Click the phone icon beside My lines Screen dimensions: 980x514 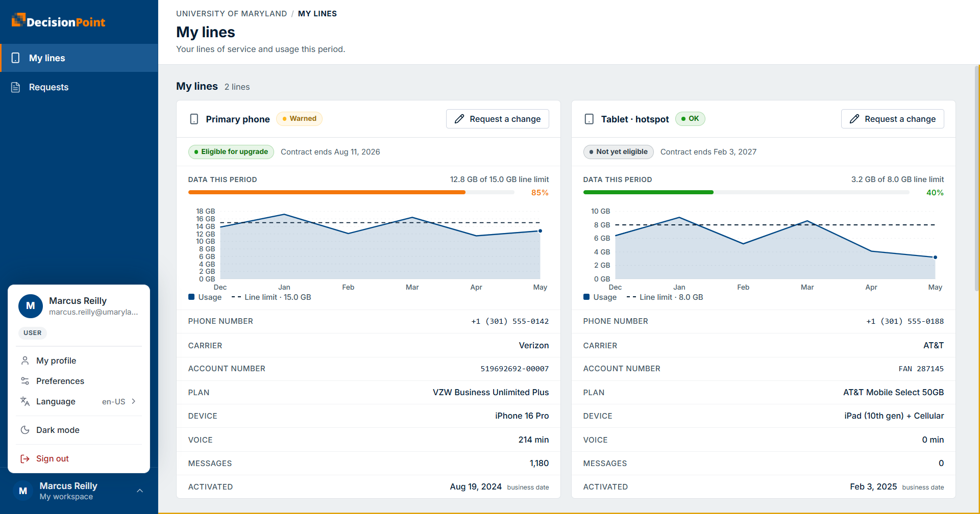[x=16, y=58]
